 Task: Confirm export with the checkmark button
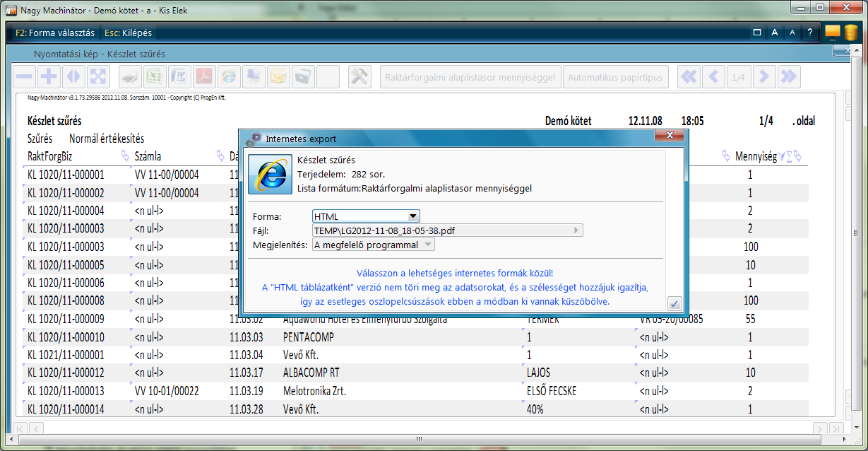pyautogui.click(x=674, y=304)
